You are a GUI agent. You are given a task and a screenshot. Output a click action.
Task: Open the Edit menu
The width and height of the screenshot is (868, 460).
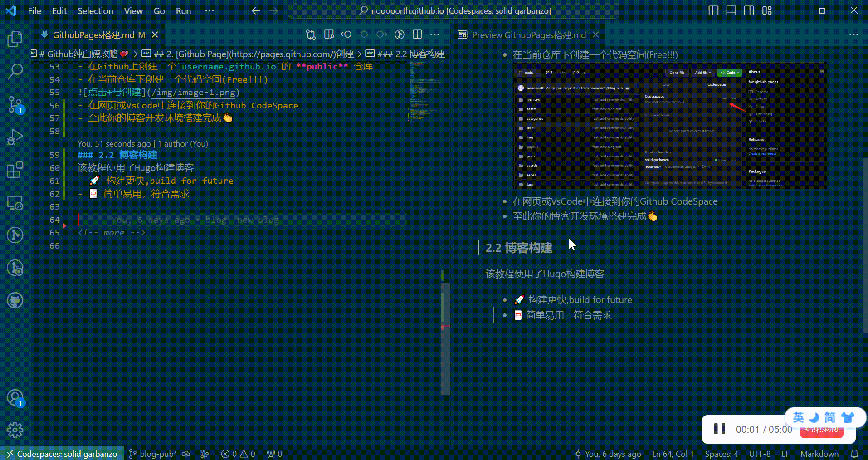[x=59, y=11]
